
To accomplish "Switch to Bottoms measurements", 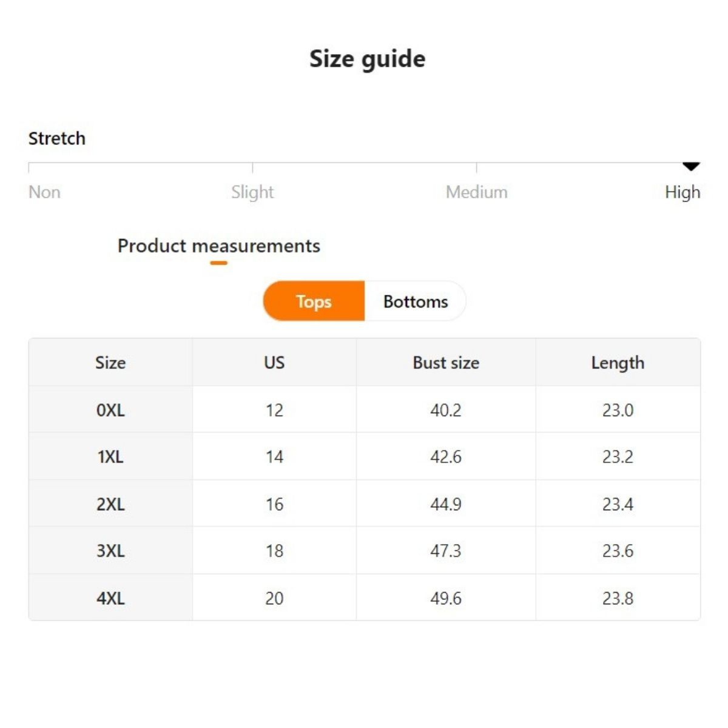I will (416, 302).
